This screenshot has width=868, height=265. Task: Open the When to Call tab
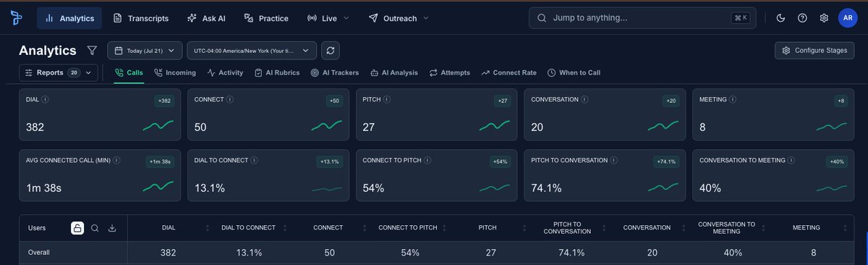[574, 72]
